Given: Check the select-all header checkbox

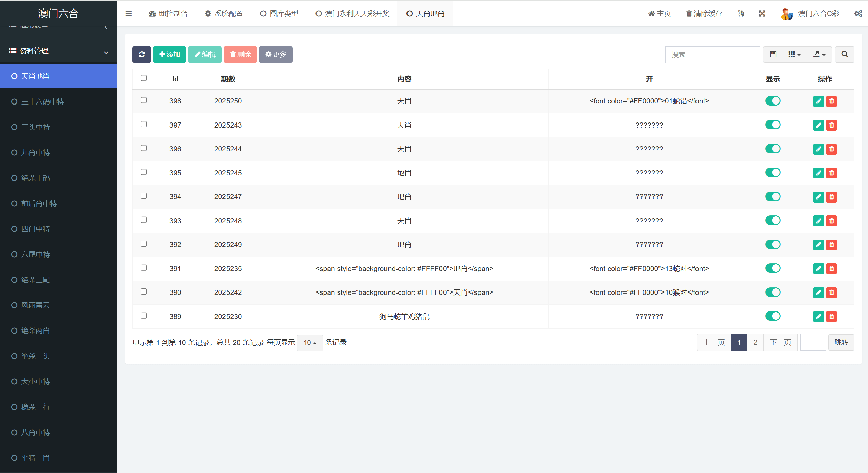Looking at the screenshot, I should point(144,78).
